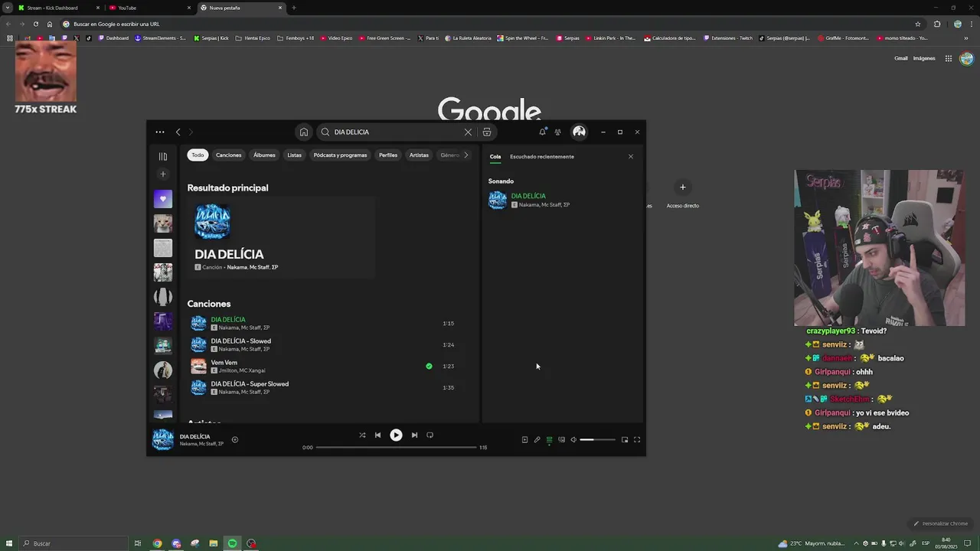Open Femboys +18 bookmark folder

click(296, 38)
